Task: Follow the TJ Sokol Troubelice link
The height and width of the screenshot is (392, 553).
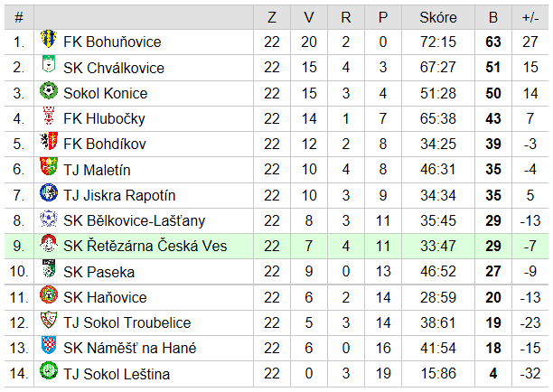Action: pyautogui.click(x=127, y=322)
